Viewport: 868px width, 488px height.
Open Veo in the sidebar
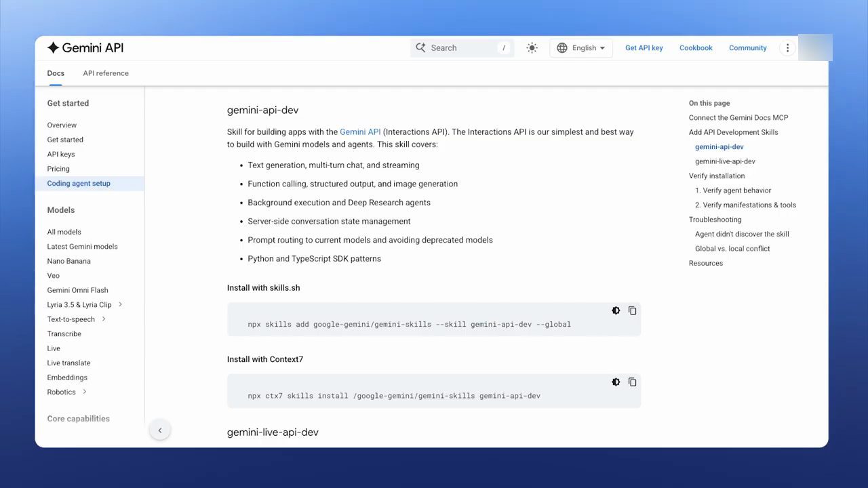pos(54,276)
